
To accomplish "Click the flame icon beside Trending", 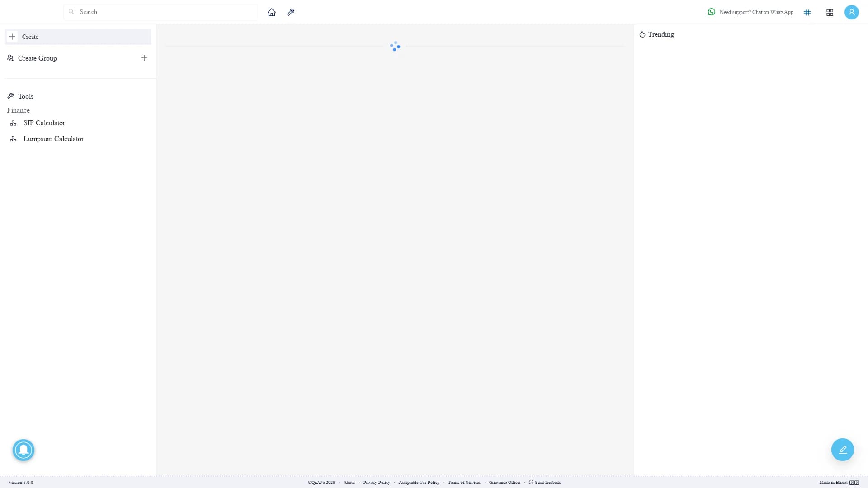I will click(x=642, y=34).
